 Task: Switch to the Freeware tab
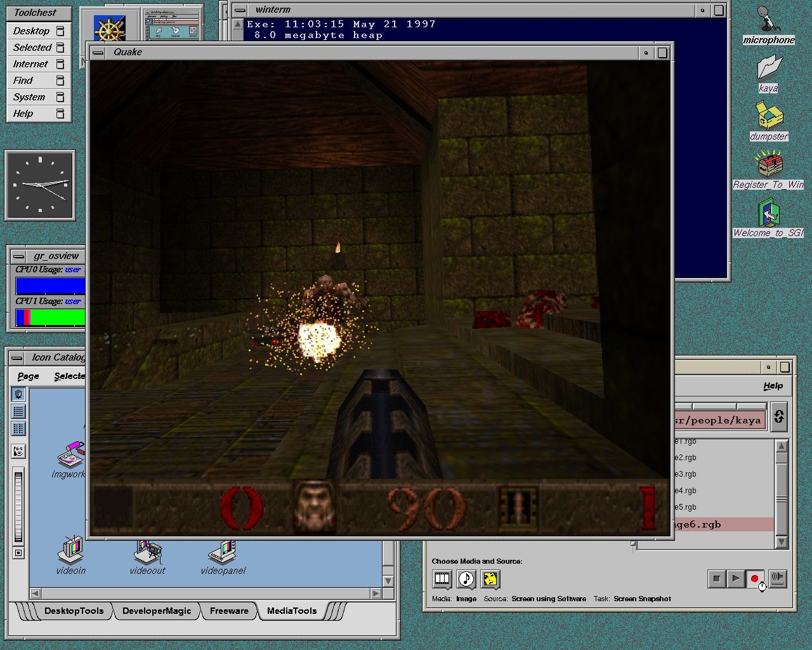point(229,611)
